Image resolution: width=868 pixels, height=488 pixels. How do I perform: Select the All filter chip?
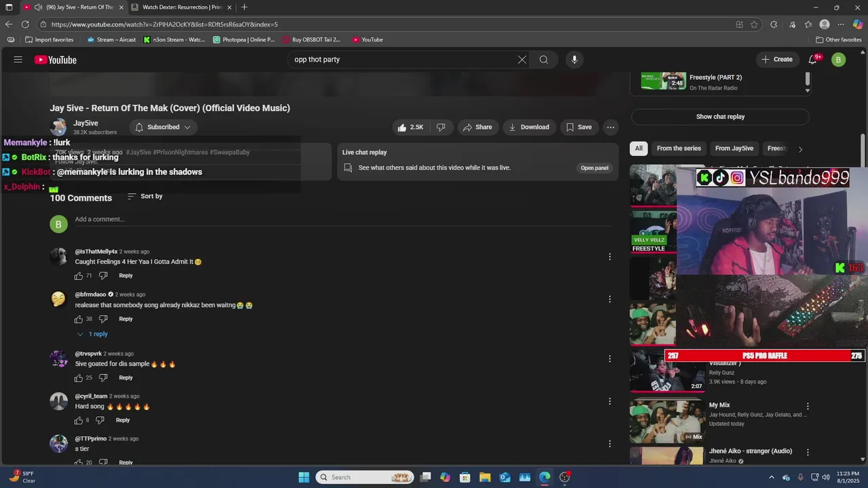point(639,148)
